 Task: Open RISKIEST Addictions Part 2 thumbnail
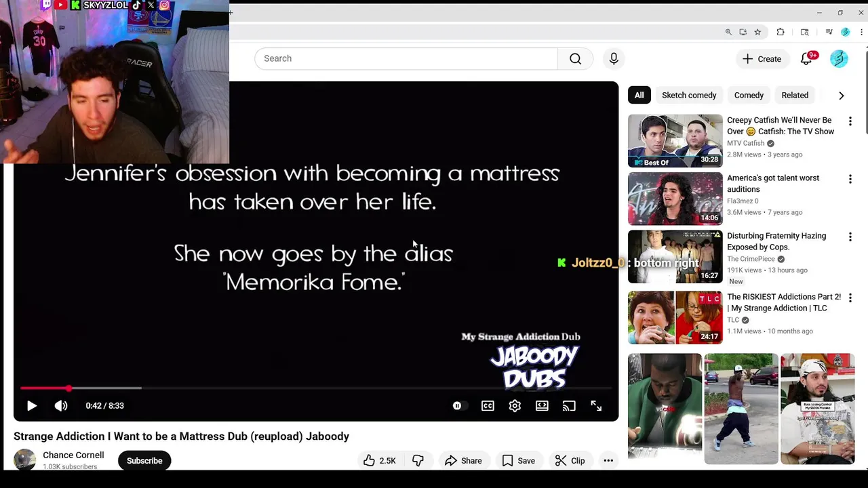675,317
